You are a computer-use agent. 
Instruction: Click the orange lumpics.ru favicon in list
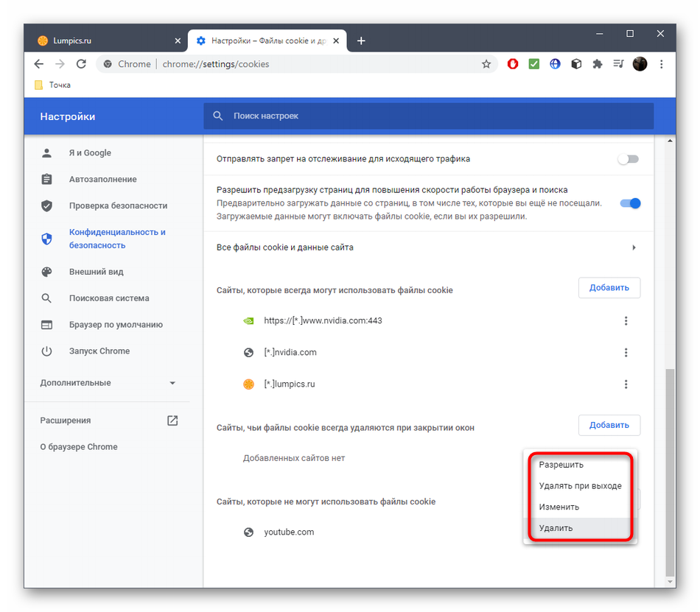[248, 384]
